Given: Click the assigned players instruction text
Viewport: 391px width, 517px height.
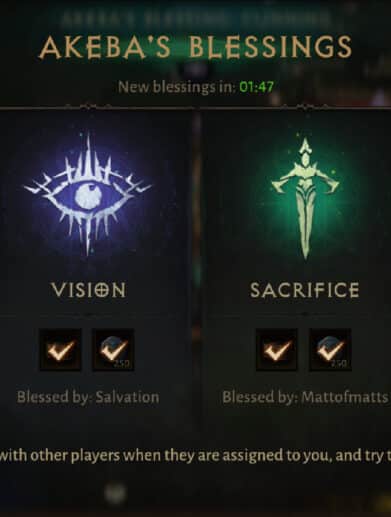Looking at the screenshot, I should (x=195, y=456).
